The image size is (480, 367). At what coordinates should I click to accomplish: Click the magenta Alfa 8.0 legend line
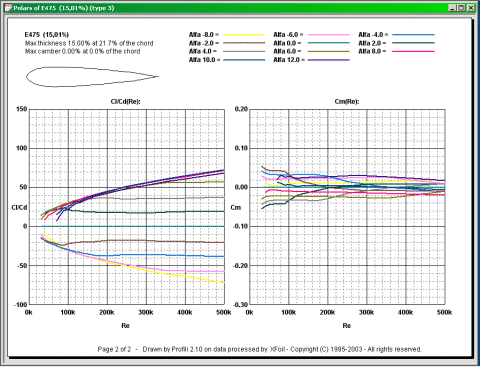tap(413, 51)
